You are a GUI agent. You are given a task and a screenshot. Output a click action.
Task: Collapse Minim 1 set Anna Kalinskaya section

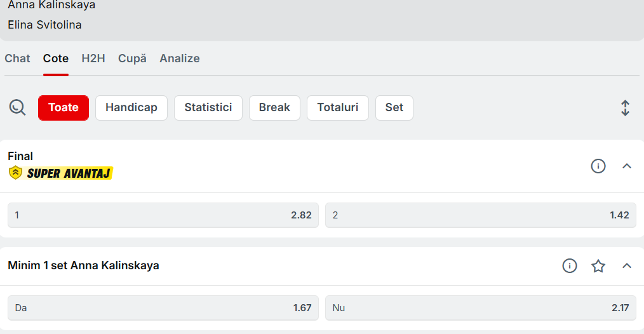(627, 266)
